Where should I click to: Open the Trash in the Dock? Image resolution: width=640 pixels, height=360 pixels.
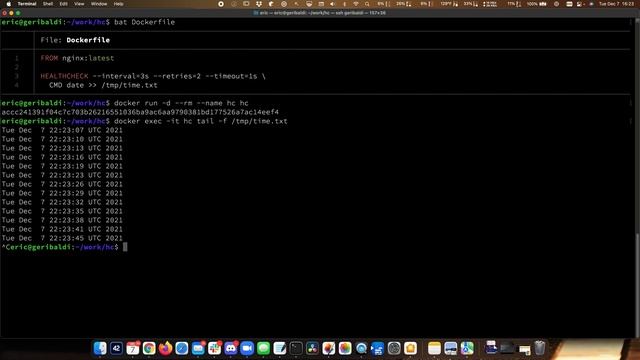coord(540,348)
